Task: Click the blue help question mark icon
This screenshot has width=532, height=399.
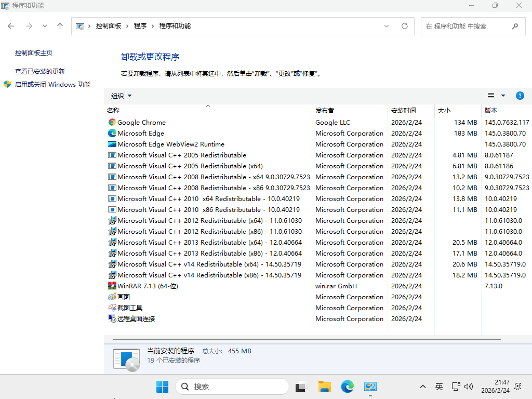Action: click(520, 96)
